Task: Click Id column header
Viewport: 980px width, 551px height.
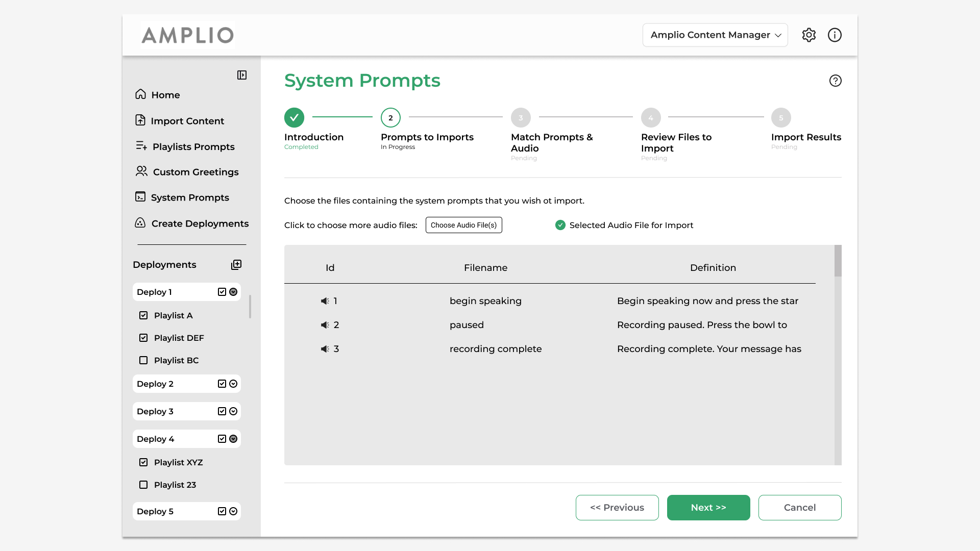Action: [330, 268]
